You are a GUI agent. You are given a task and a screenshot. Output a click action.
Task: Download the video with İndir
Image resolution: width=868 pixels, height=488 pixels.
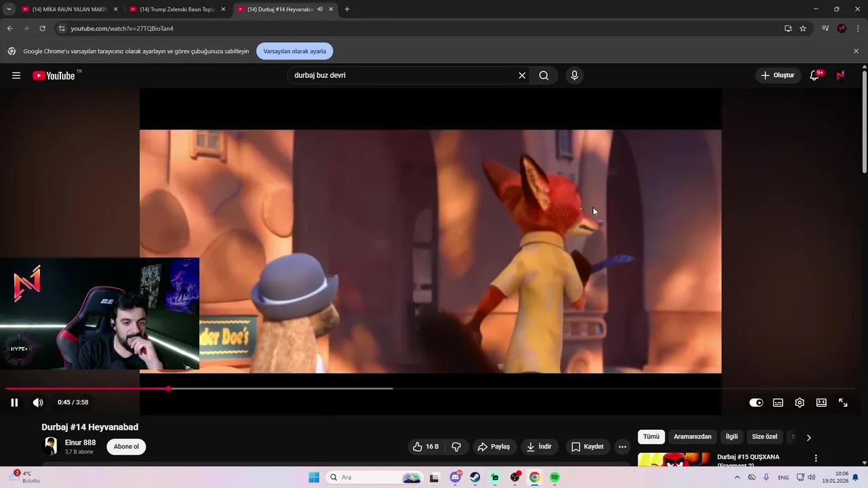[539, 447]
